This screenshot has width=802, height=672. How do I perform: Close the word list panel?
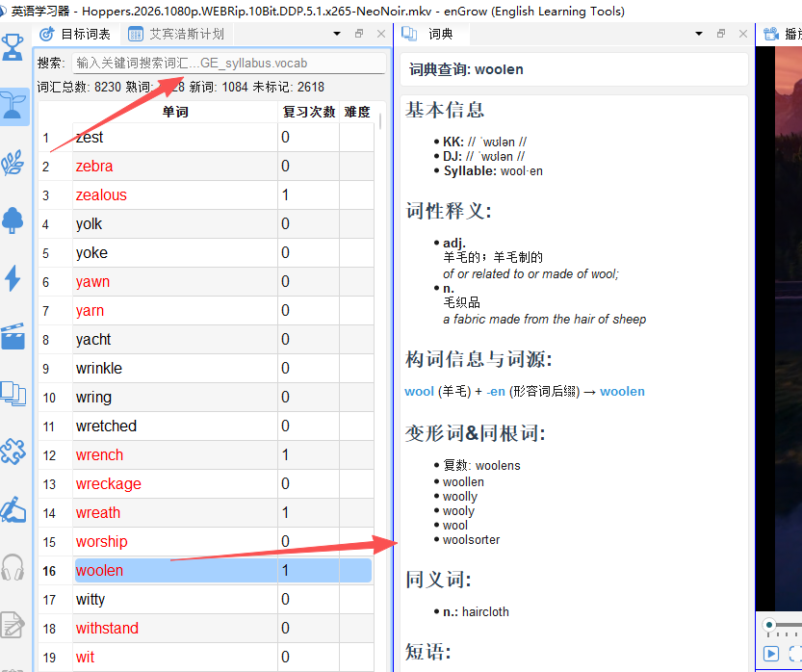[381, 34]
